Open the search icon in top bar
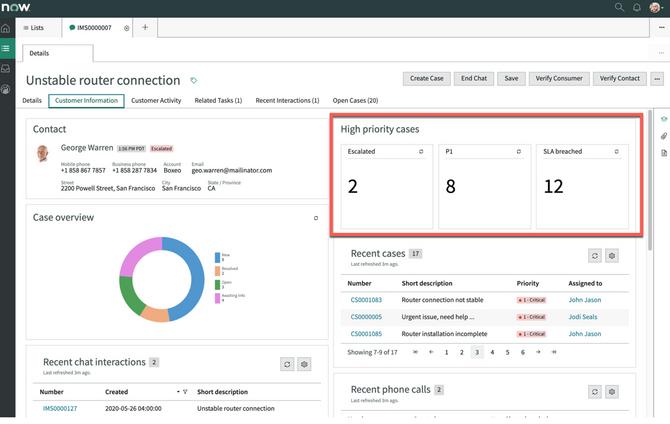Viewport: 670px width, 424px height. pos(619,7)
